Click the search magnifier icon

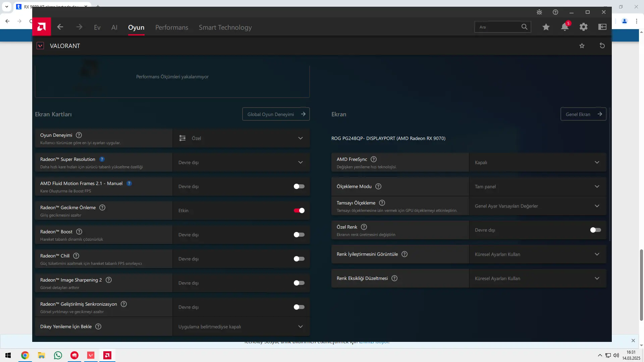pyautogui.click(x=525, y=27)
